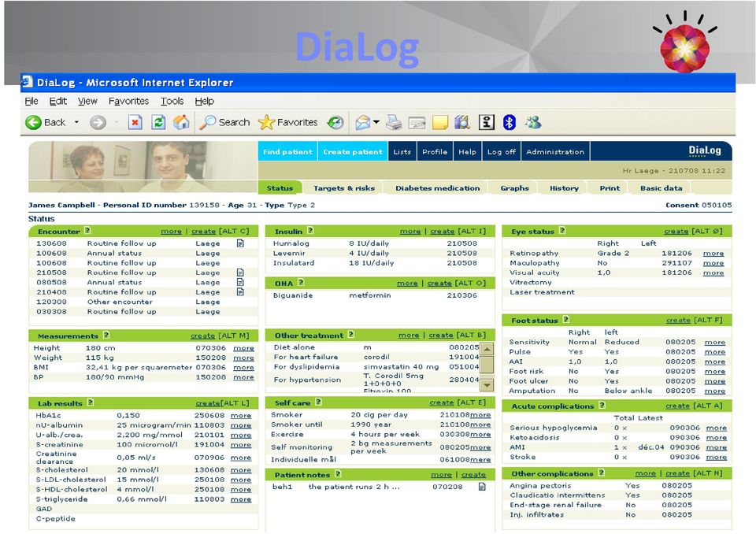Click create link in Acute complications panel
The image size is (756, 534).
[677, 406]
